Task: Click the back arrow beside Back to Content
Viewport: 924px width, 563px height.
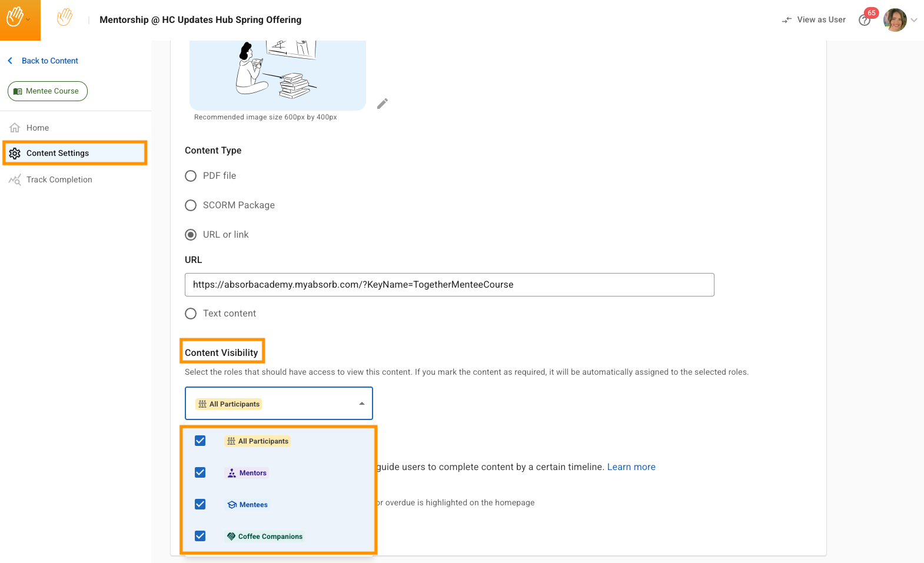Action: pos(10,61)
